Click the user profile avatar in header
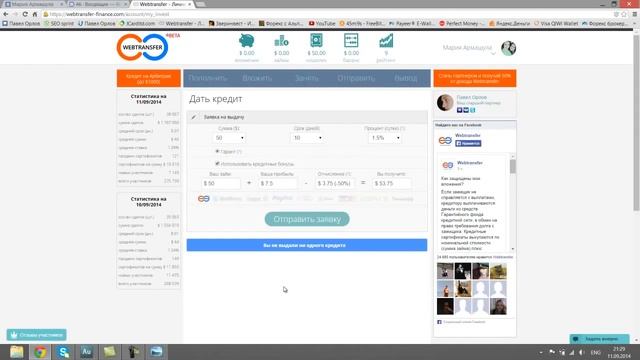 tap(509, 48)
